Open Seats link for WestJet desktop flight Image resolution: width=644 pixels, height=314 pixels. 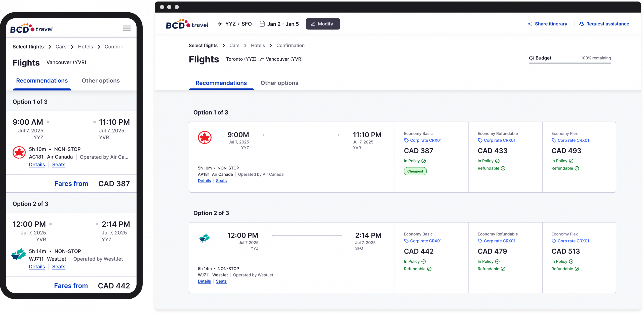tap(221, 281)
